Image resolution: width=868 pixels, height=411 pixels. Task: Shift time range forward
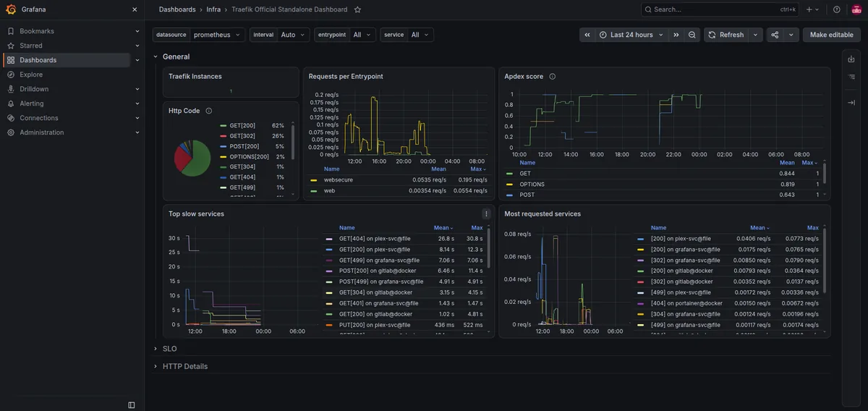(676, 35)
